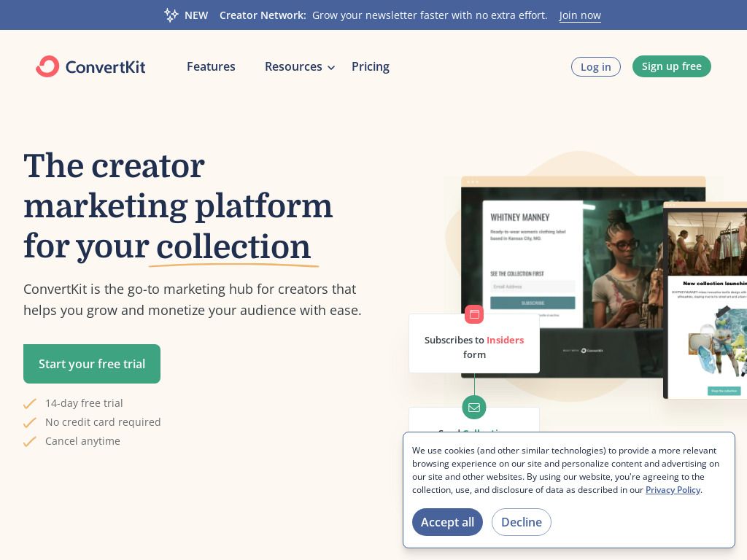Expand the Resources dropdown
The height and width of the screenshot is (560, 747).
300,66
